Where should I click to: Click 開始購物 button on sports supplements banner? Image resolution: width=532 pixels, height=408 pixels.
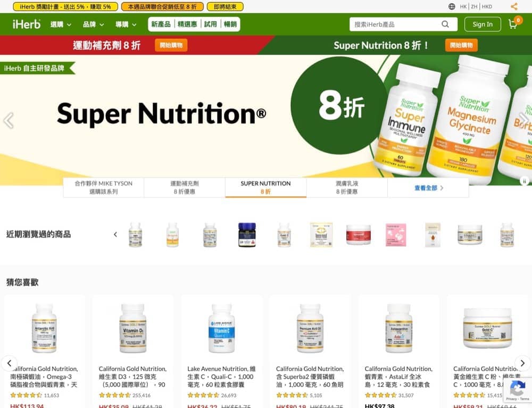[x=171, y=45]
